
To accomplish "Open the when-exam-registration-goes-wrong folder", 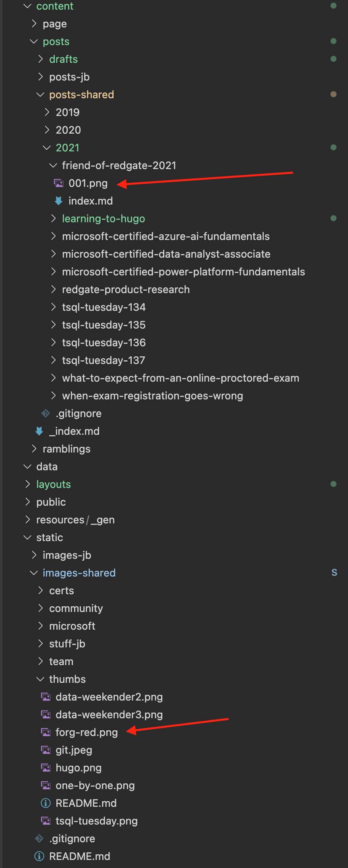I will pyautogui.click(x=152, y=395).
